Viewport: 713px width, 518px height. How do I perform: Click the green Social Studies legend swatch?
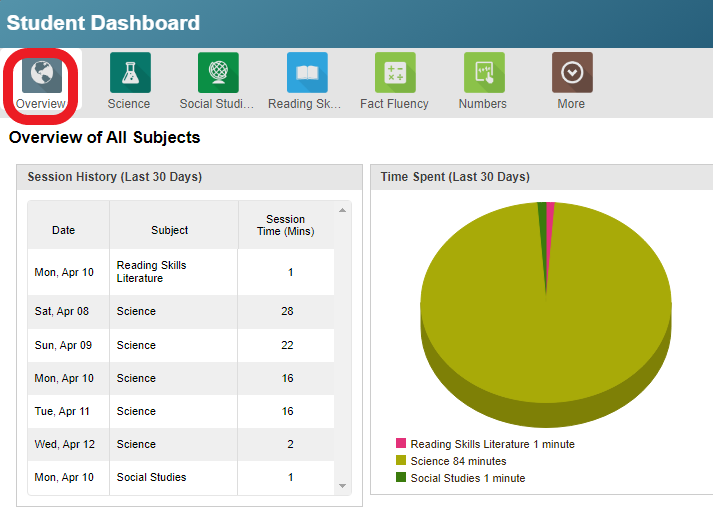click(x=401, y=478)
